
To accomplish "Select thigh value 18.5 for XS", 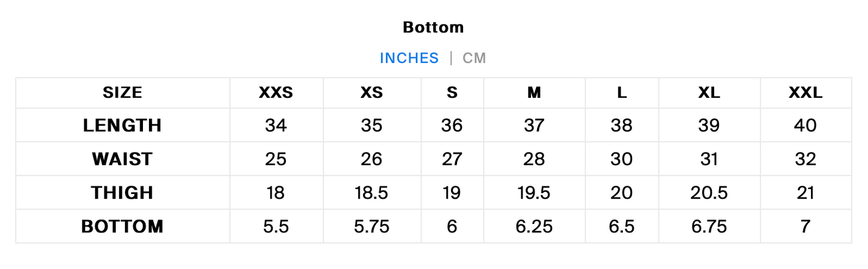I will click(x=371, y=193).
